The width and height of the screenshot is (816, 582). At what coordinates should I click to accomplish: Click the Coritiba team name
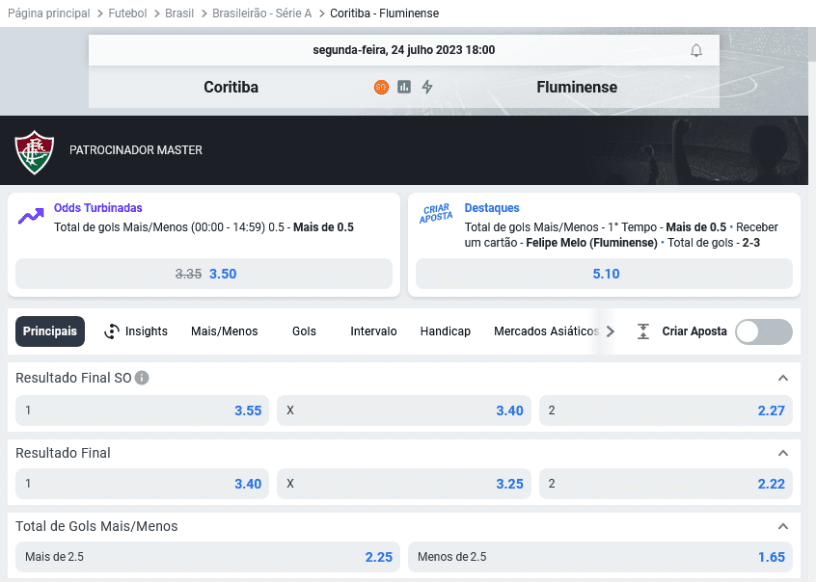click(x=231, y=87)
